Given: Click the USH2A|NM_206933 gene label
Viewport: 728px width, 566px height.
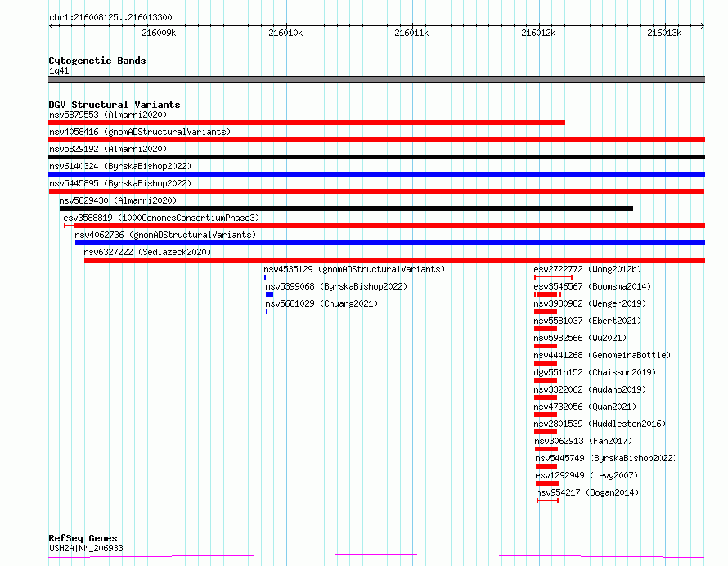Looking at the screenshot, I should (86, 548).
